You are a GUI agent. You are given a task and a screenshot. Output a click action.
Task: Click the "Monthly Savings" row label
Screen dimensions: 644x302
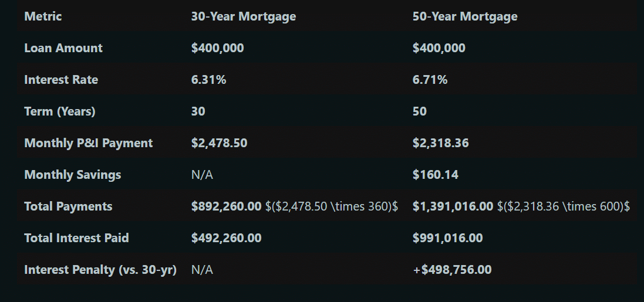pyautogui.click(x=72, y=175)
